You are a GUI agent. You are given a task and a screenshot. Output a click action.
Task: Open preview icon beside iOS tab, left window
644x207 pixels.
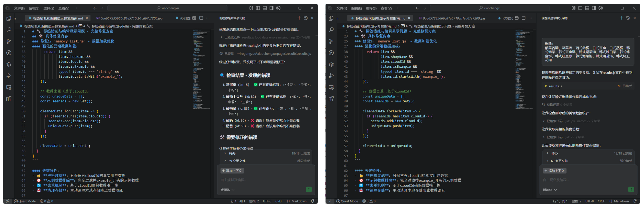point(194,18)
